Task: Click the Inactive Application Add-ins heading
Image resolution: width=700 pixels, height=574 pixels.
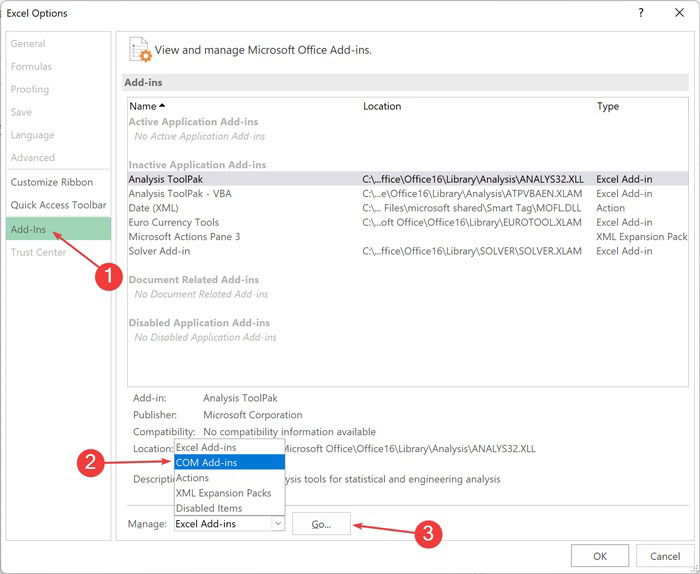Action: (x=197, y=165)
